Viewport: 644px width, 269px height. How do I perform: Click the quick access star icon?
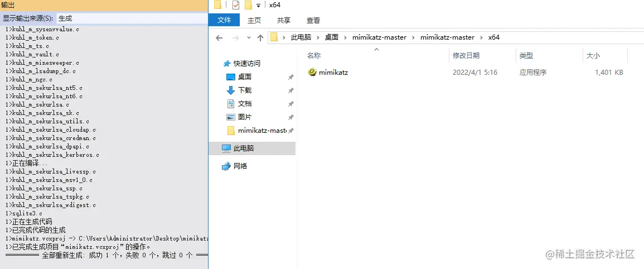coord(226,64)
